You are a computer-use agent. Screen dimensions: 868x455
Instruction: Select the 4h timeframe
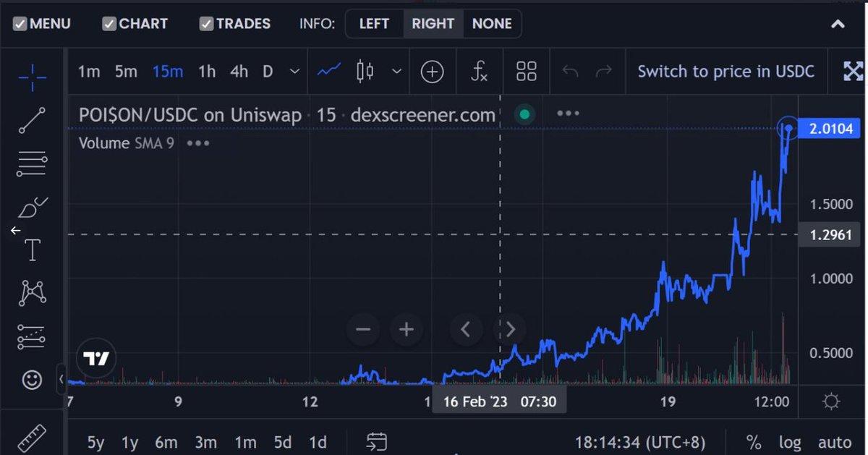[x=239, y=71]
